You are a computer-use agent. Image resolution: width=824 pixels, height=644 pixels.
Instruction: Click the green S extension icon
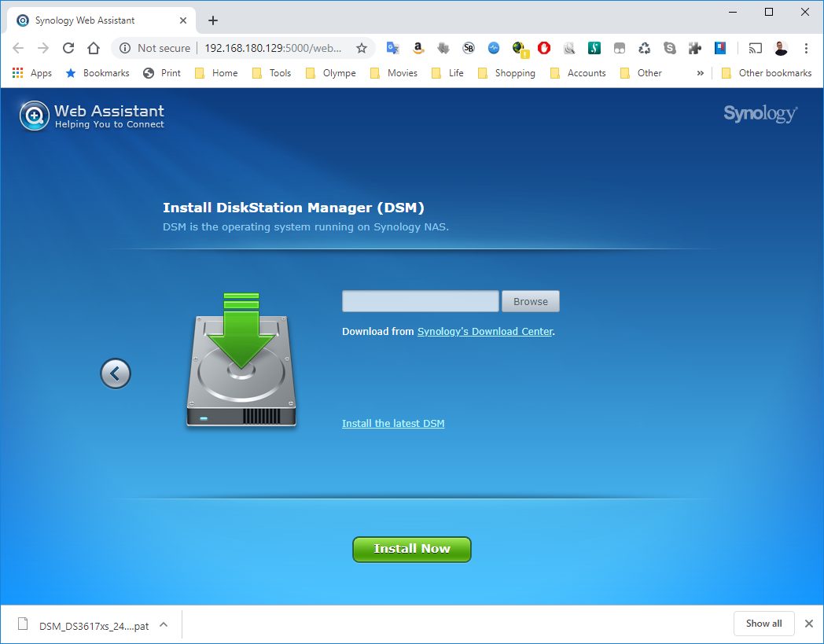[594, 49]
